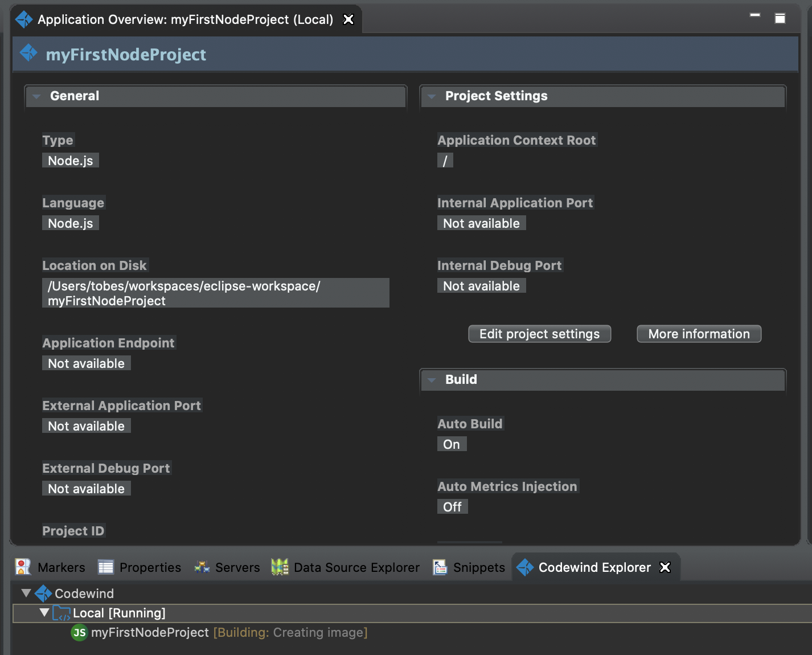
Task: Click the [Building: Creating image] status text
Action: (x=290, y=632)
